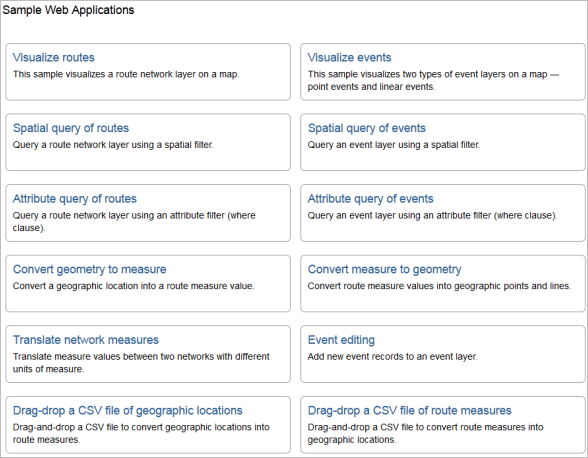Click 'Add new event records to an event layer' text
This screenshot has height=458, width=588.
[x=393, y=356]
